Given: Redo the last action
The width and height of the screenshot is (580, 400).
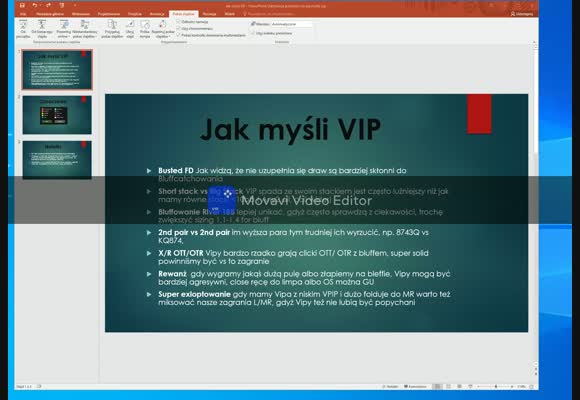Looking at the screenshot, I should coord(48,5).
